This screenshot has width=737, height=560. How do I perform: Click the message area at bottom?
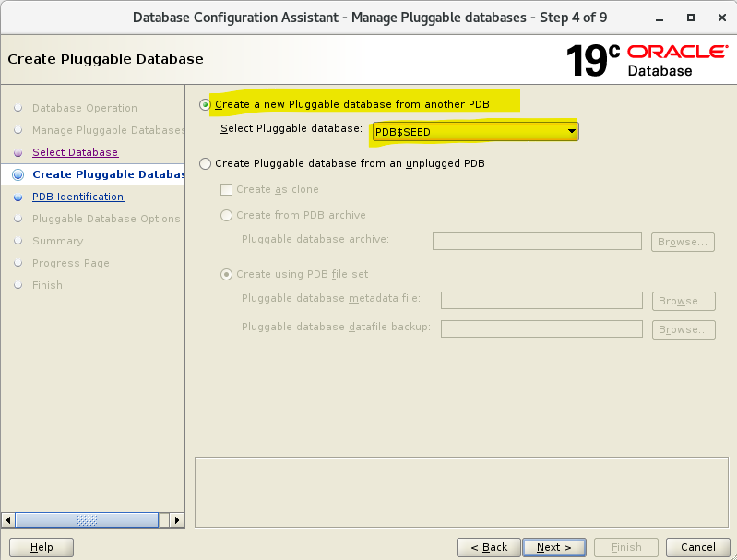(x=461, y=492)
